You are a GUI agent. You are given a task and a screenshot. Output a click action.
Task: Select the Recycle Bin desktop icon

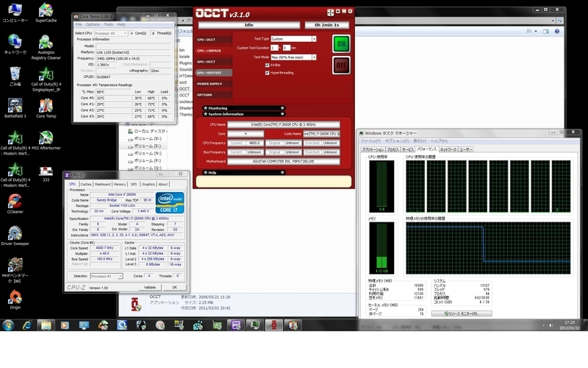[x=15, y=77]
